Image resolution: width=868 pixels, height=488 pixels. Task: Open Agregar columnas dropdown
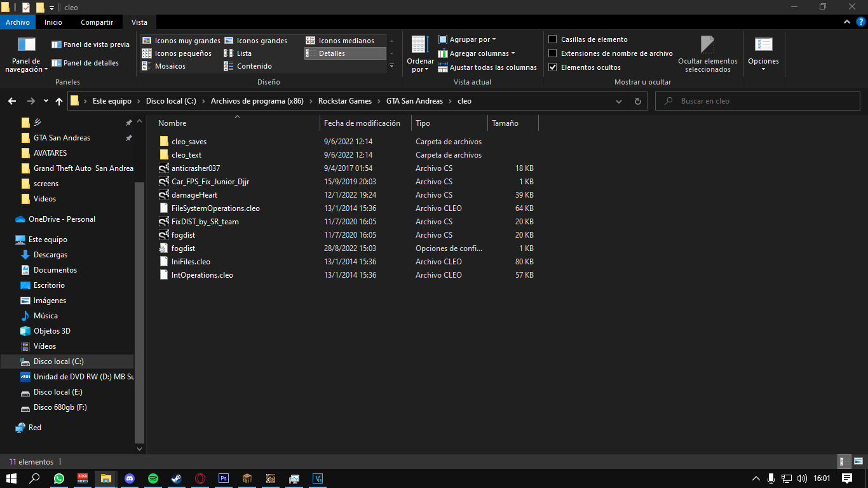coord(477,53)
